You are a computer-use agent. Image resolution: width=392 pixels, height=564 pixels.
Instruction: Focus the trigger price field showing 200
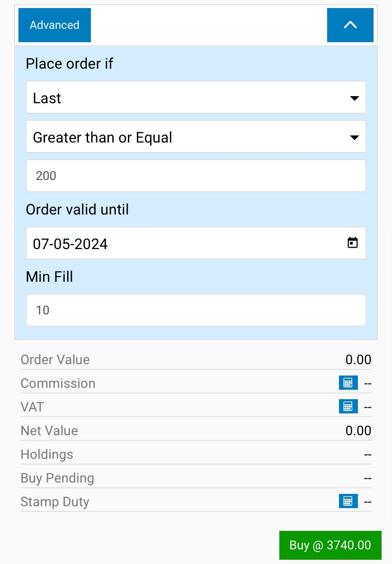196,176
